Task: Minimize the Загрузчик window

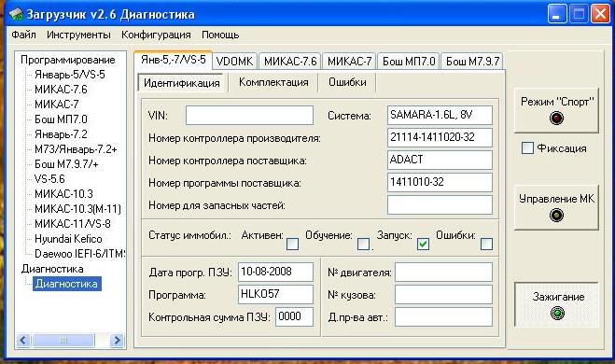Action: tap(557, 15)
